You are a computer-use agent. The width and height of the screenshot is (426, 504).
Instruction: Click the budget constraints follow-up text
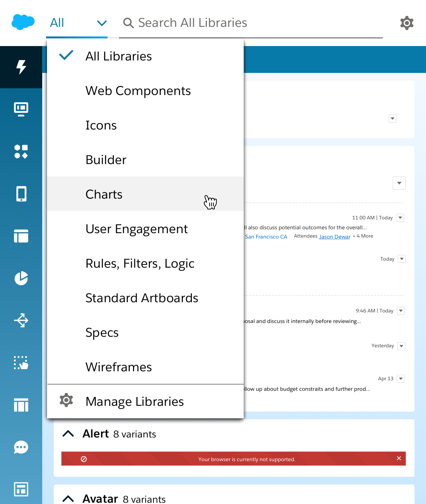[307, 389]
